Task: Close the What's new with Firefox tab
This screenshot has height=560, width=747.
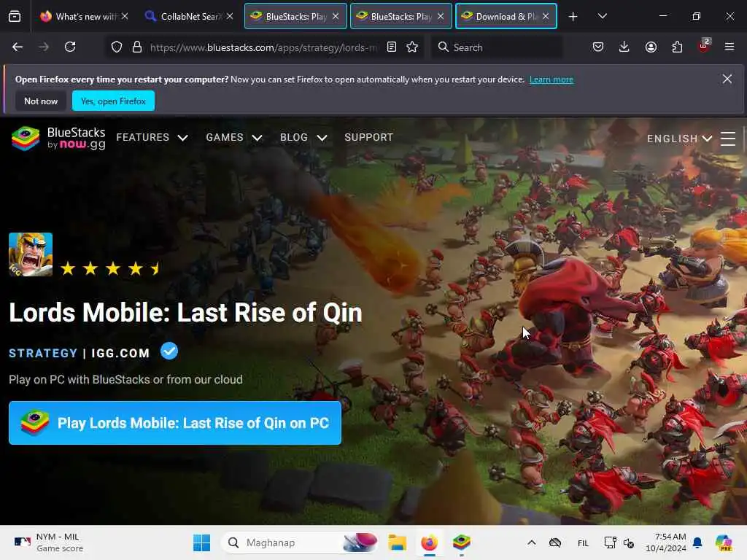Action: pyautogui.click(x=125, y=16)
